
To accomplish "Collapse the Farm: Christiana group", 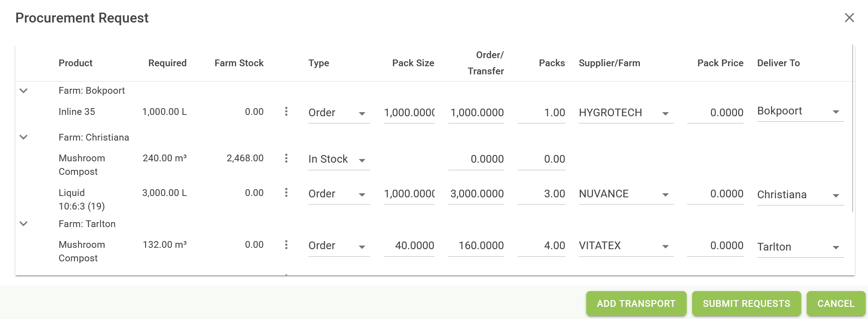I will (x=24, y=137).
